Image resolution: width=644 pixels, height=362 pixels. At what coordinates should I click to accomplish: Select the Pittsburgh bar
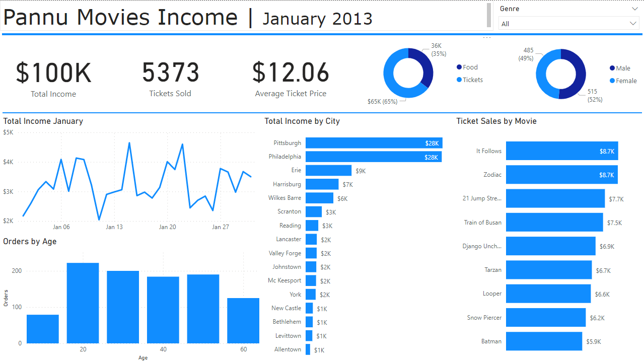374,143
